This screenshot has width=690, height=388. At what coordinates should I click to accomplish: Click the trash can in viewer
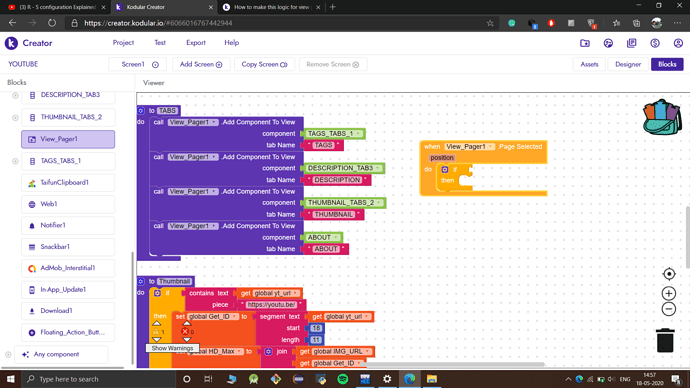[x=665, y=340]
